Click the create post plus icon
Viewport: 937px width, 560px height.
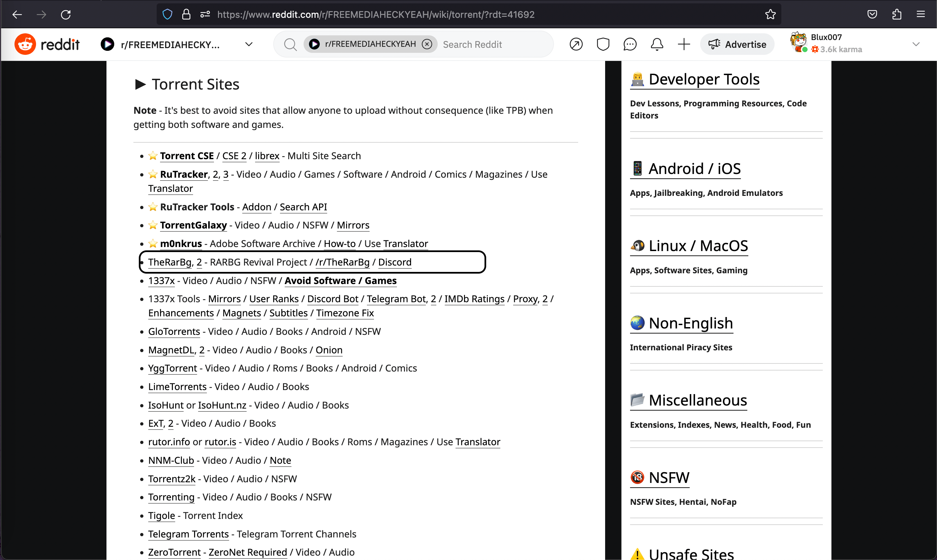684,44
